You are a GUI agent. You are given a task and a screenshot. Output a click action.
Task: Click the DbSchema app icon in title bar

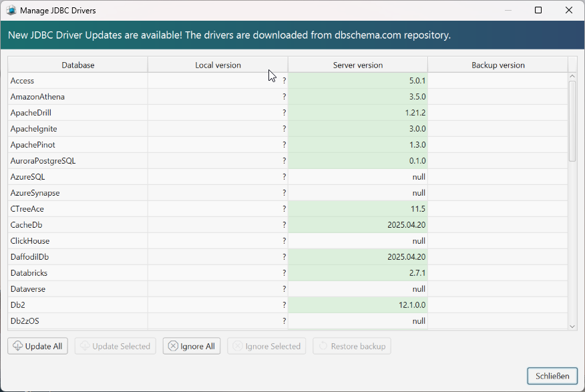point(11,11)
